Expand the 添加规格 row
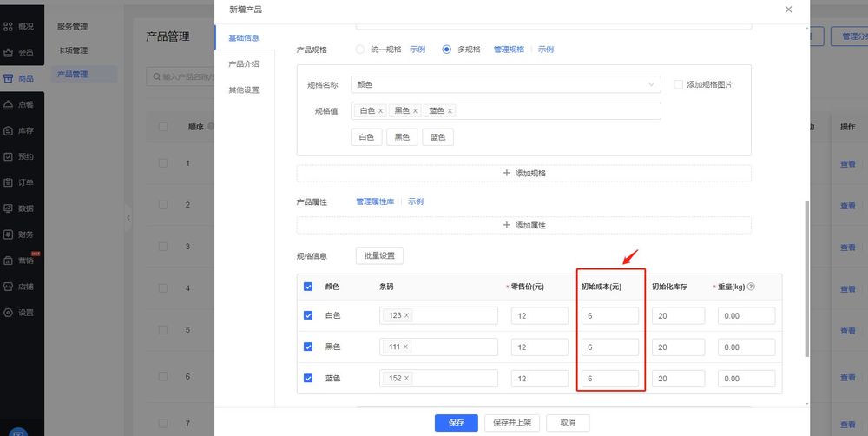Screen dimensions: 868x436 pyautogui.click(x=523, y=173)
